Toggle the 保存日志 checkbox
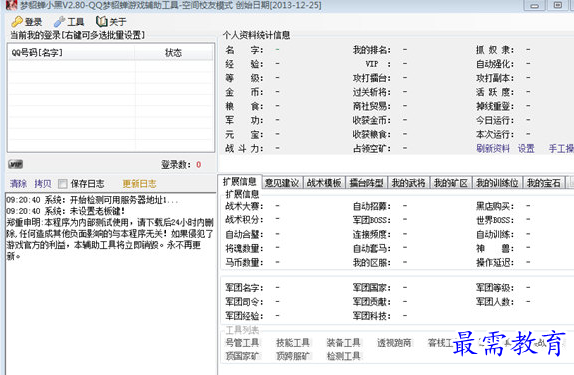The image size is (574, 375). (x=63, y=184)
